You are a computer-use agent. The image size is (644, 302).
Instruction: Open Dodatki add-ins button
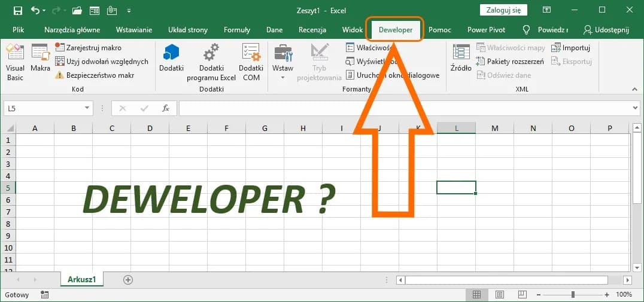tap(171, 57)
